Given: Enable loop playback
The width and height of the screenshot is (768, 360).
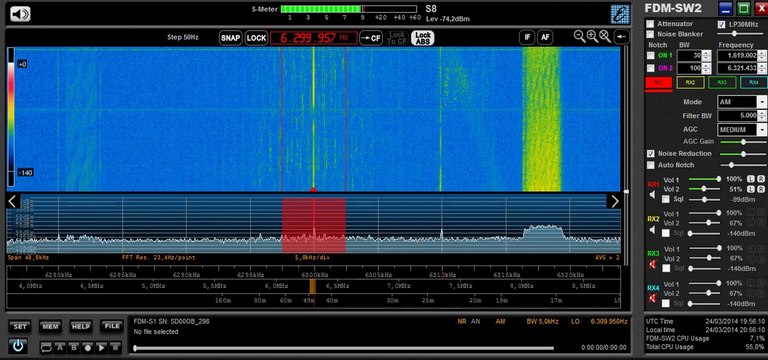Looking at the screenshot, I should (x=47, y=347).
